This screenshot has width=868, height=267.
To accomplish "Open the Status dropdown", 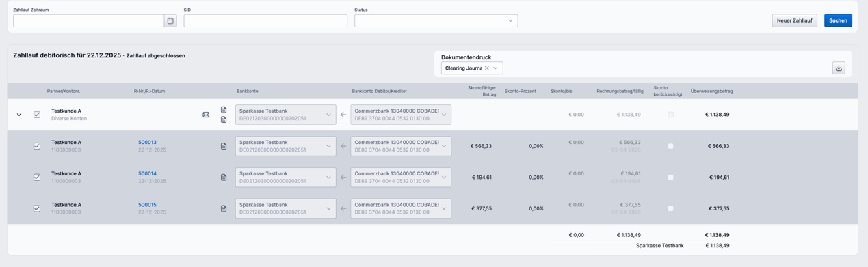I will tap(436, 21).
